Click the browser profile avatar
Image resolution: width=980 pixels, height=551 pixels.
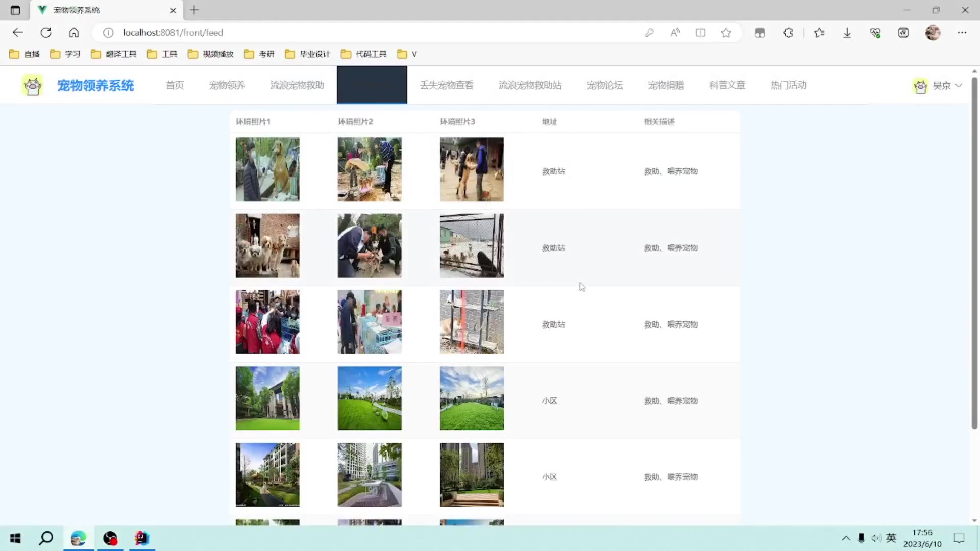(933, 33)
